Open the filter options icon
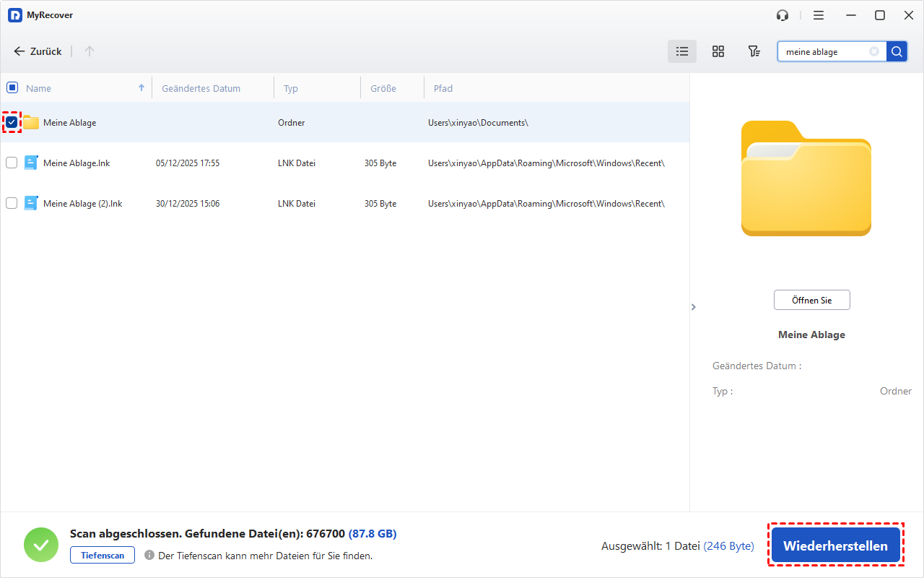The image size is (924, 578). click(754, 51)
